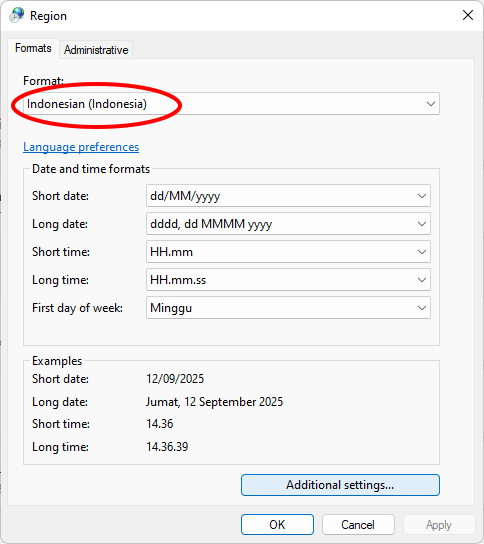Switch to the Administrative tab
Viewport: 484px width, 544px height.
(96, 50)
